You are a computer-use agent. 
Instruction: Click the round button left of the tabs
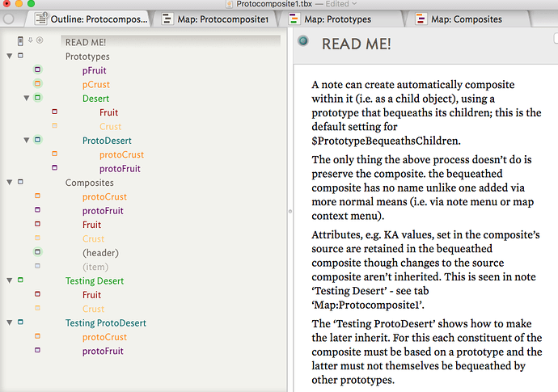coord(9,19)
